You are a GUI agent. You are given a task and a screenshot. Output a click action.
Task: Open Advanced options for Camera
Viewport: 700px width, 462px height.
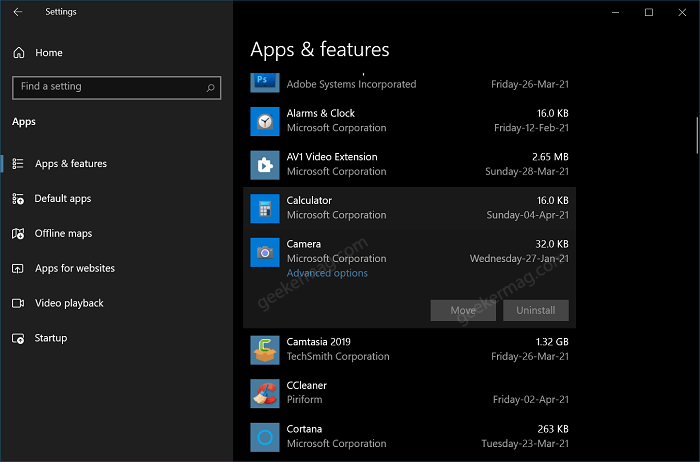(x=327, y=273)
